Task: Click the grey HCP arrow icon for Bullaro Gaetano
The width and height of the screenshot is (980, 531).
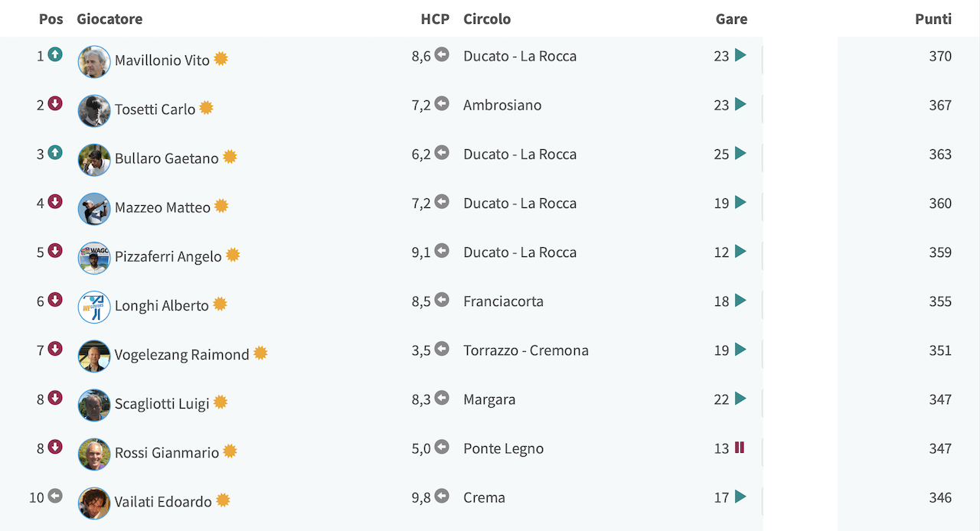Action: (x=442, y=152)
